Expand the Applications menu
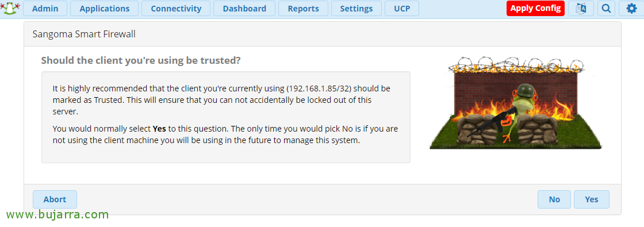The height and width of the screenshot is (227, 644). pyautogui.click(x=104, y=9)
